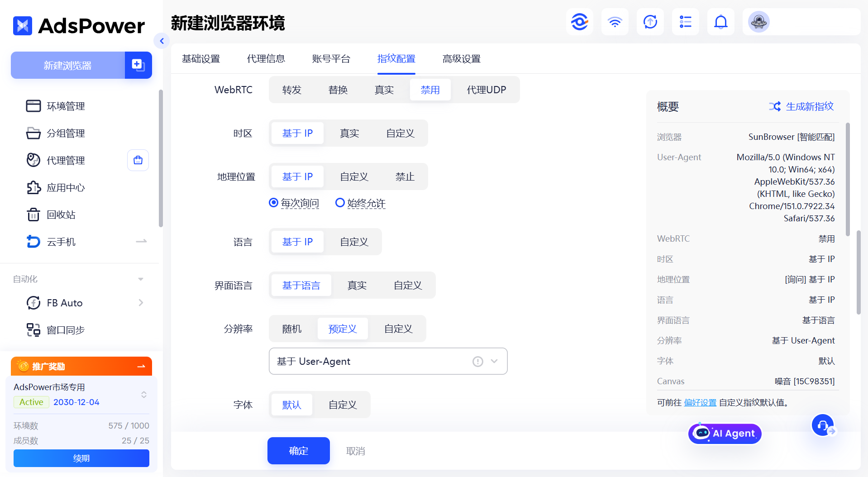Click 取消 to cancel

pyautogui.click(x=356, y=451)
